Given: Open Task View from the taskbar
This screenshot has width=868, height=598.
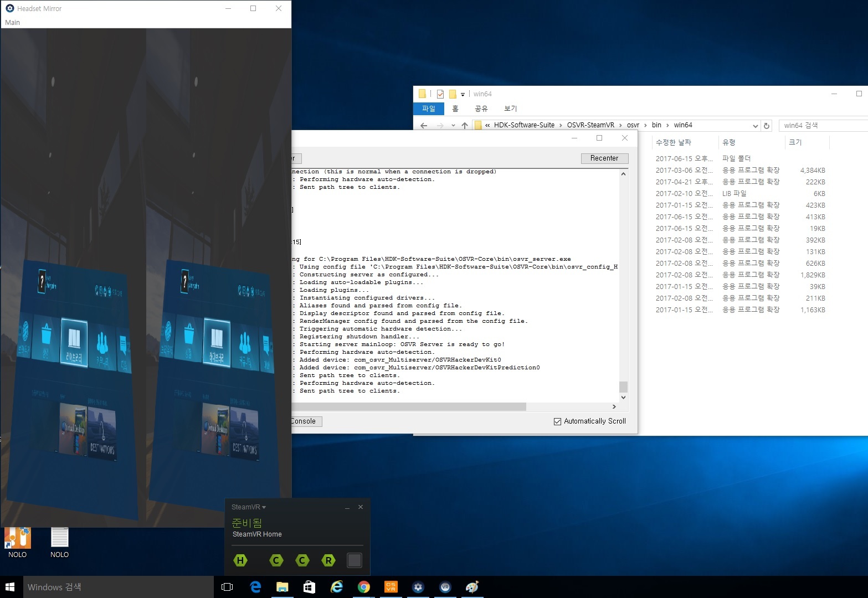Looking at the screenshot, I should pyautogui.click(x=227, y=587).
